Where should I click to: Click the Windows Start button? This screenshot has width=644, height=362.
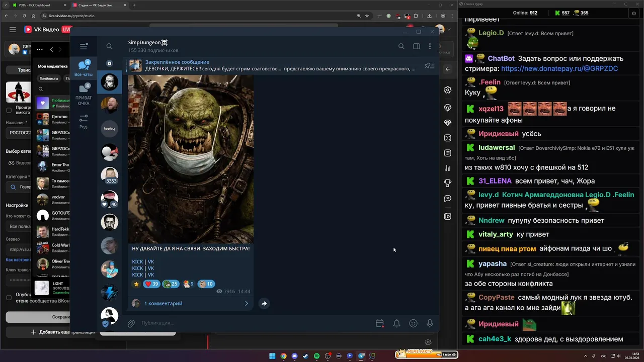point(272,356)
